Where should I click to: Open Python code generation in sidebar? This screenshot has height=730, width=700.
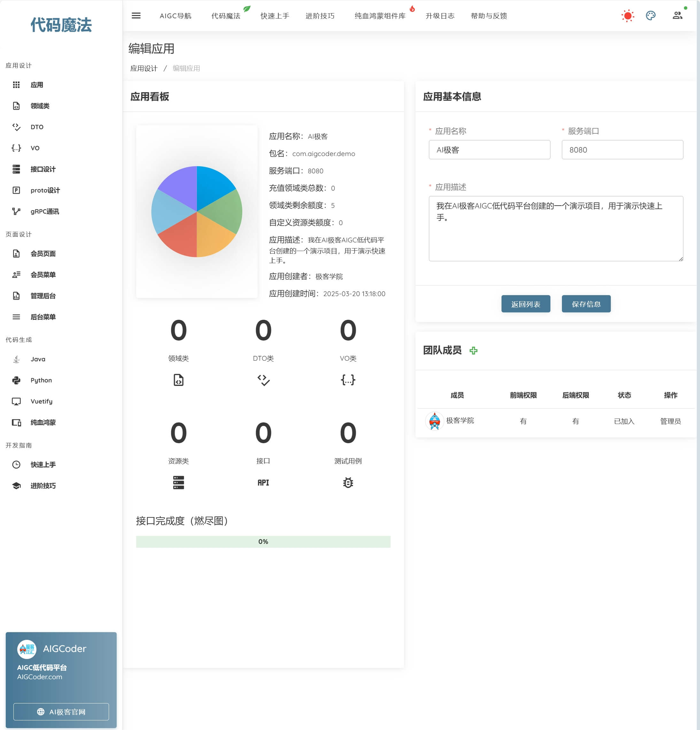pos(41,380)
